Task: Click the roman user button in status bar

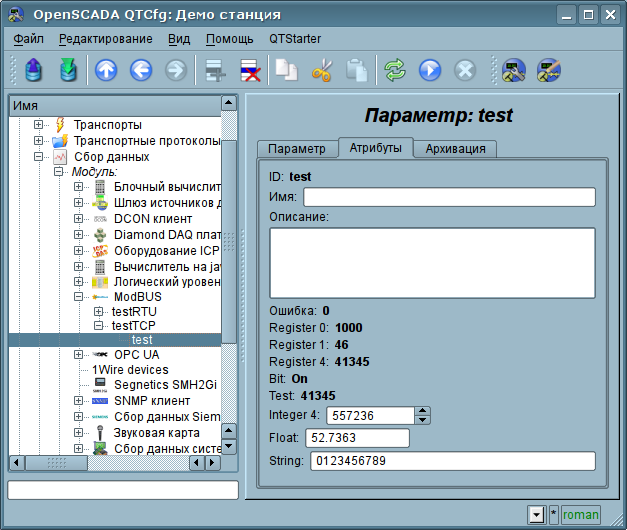Action: pos(581,515)
